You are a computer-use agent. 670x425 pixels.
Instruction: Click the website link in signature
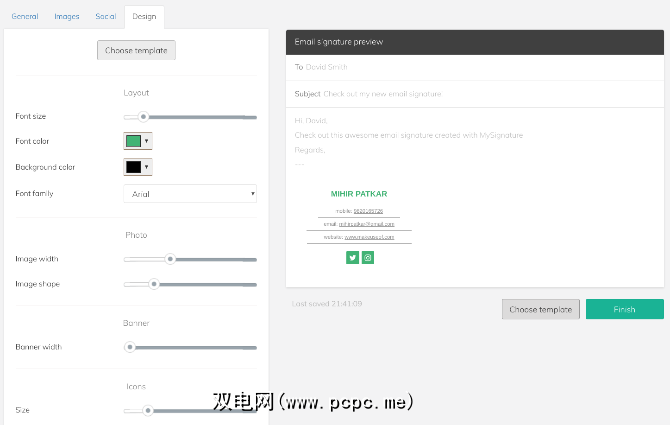point(369,237)
